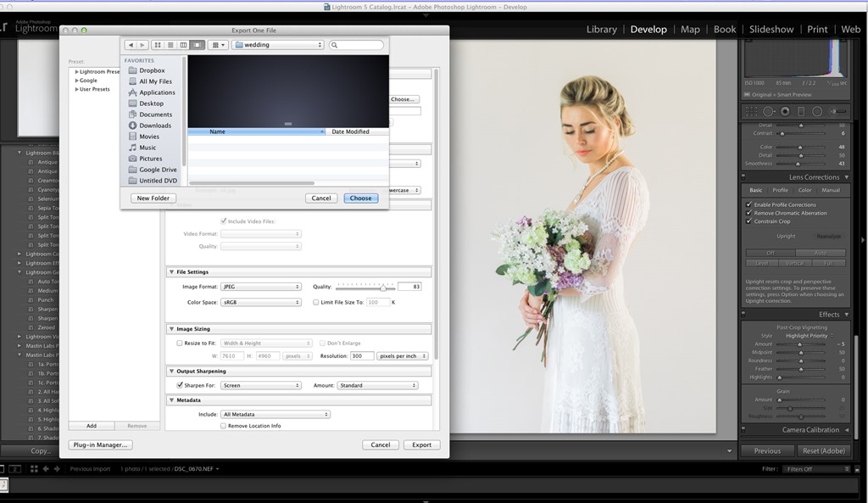This screenshot has height=503, width=868.
Task: Collapse the File Settings section
Action: (x=171, y=272)
